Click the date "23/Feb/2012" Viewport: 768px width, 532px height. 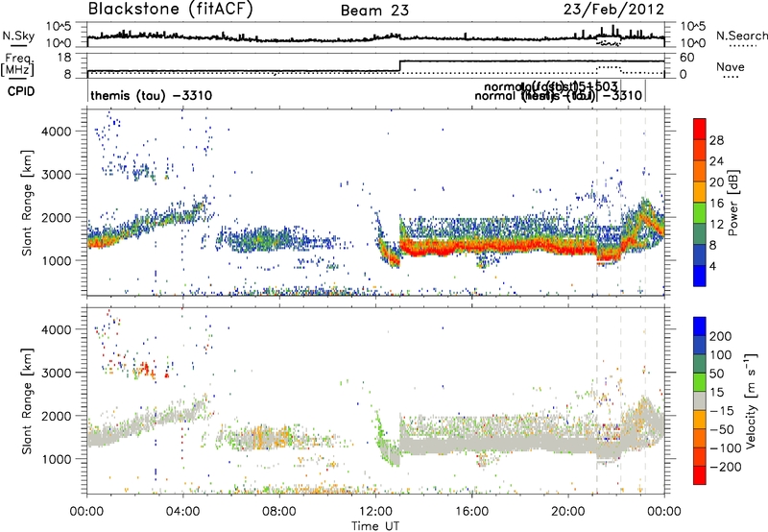[x=613, y=10]
